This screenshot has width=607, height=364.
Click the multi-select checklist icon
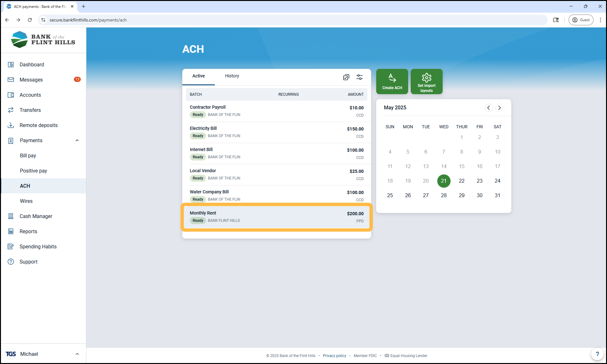coord(346,77)
